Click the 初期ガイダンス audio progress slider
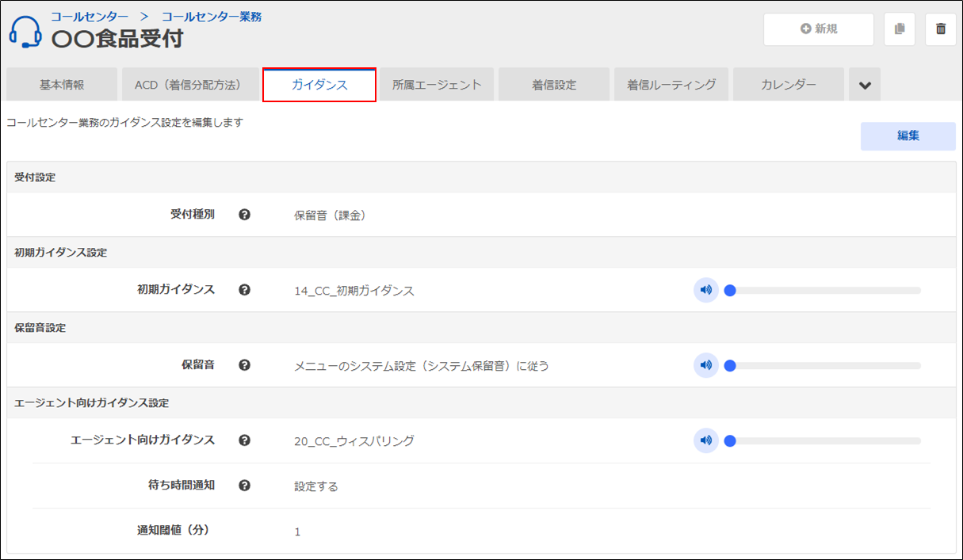 824,291
